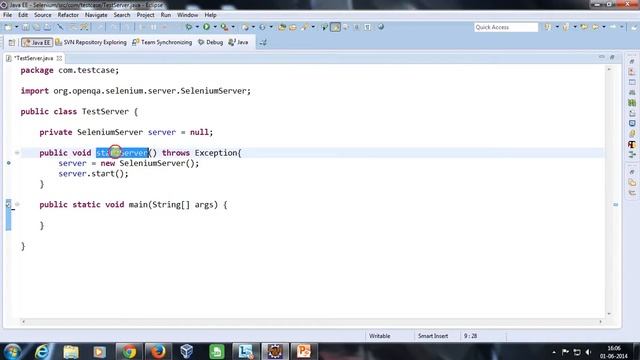Image resolution: width=640 pixels, height=360 pixels.
Task: Open the Search menu
Action: point(122,15)
